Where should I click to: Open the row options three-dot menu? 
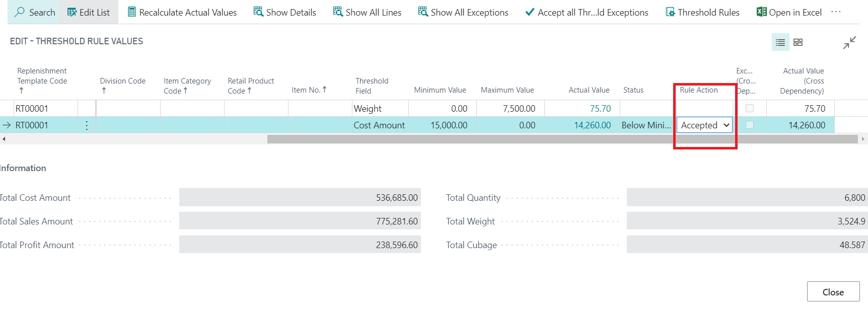[x=87, y=125]
